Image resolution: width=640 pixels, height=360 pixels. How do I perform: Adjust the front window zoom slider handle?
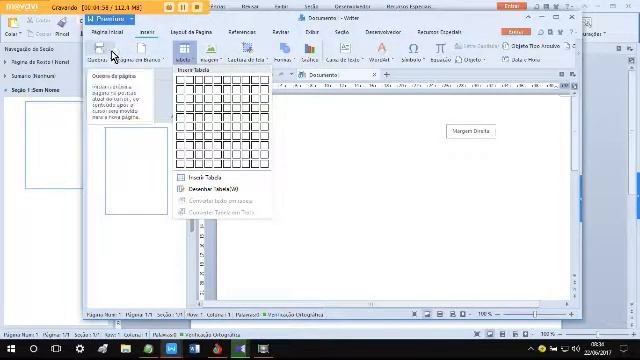(534, 314)
